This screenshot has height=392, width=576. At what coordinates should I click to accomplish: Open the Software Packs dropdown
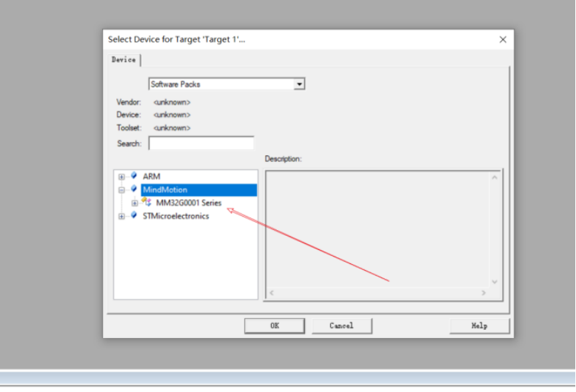click(x=299, y=84)
